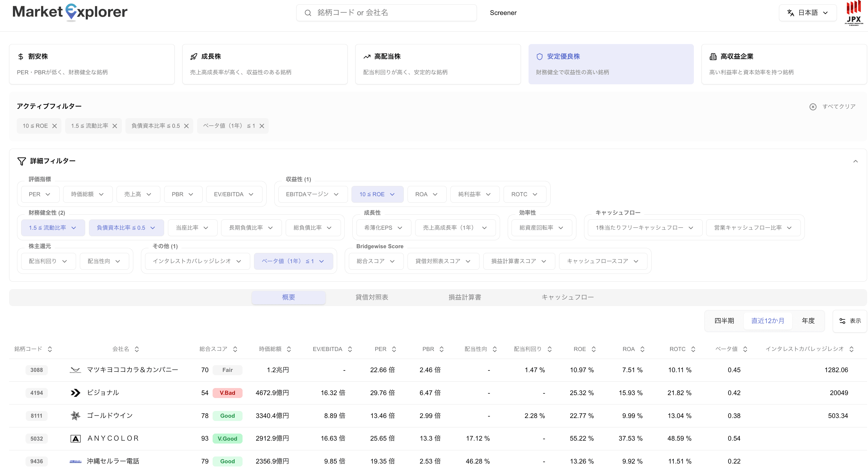Open the PER filter dropdown

[x=40, y=194]
